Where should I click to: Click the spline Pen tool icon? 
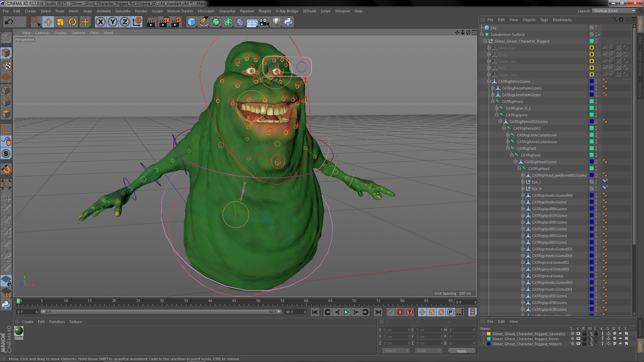pyautogui.click(x=204, y=22)
